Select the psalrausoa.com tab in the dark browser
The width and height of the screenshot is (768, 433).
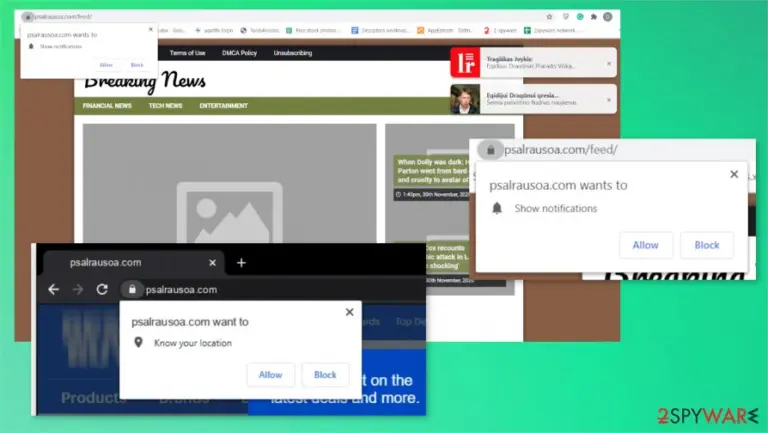tap(134, 263)
